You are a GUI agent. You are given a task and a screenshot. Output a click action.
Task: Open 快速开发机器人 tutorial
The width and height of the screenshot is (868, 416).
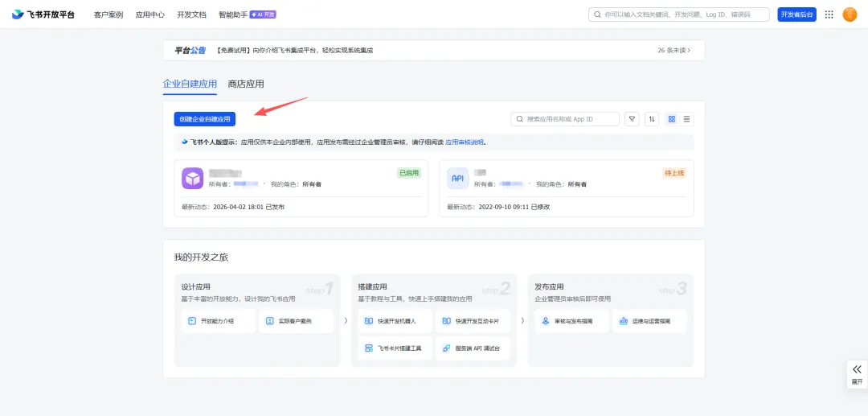395,321
